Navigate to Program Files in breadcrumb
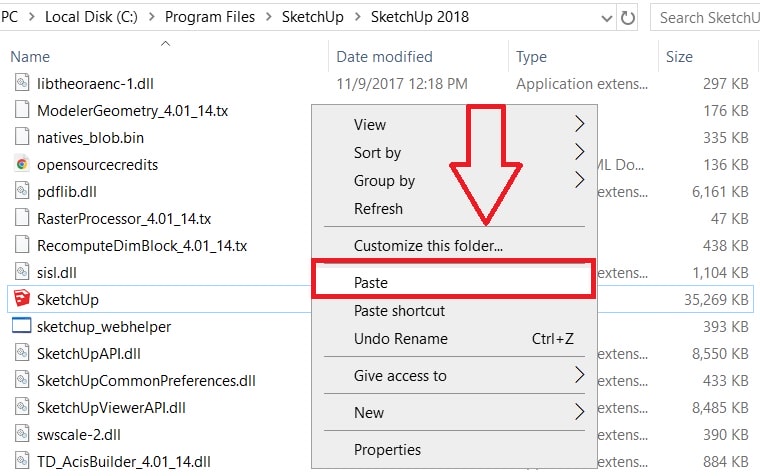This screenshot has height=476, width=760. click(x=210, y=17)
